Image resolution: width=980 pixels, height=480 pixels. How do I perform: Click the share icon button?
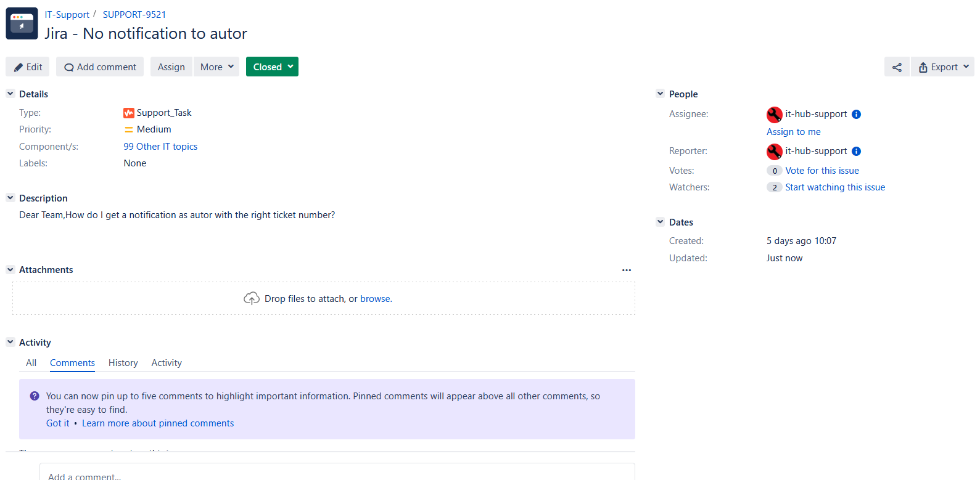[x=897, y=67]
